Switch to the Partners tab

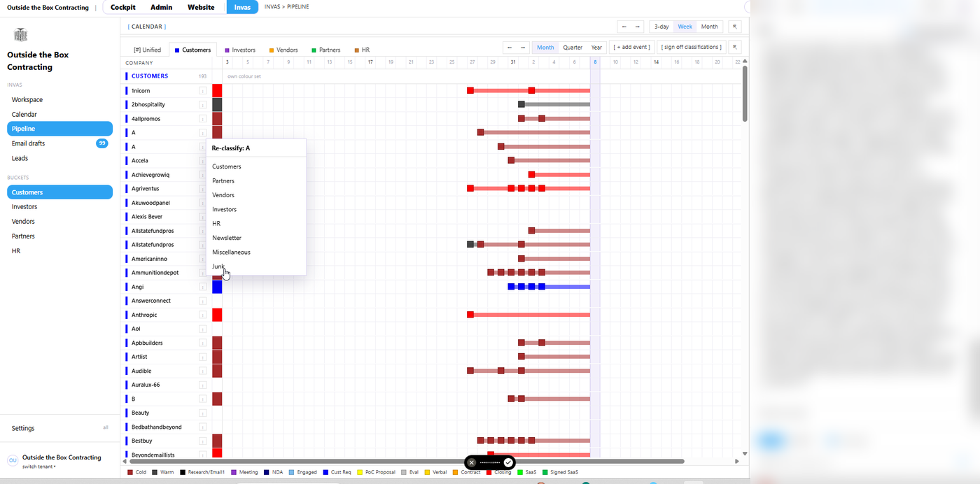326,50
